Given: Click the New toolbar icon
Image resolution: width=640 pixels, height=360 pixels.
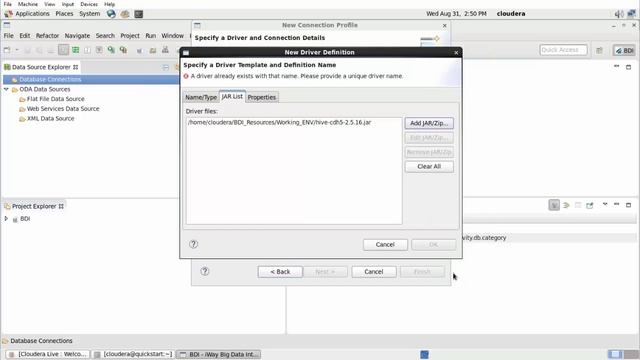Looking at the screenshot, I should coord(7,50).
